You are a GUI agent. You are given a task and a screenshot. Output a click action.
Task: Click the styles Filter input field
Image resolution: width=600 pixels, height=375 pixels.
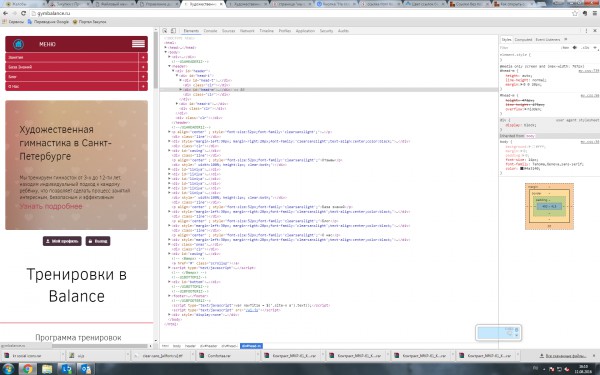coord(528,48)
